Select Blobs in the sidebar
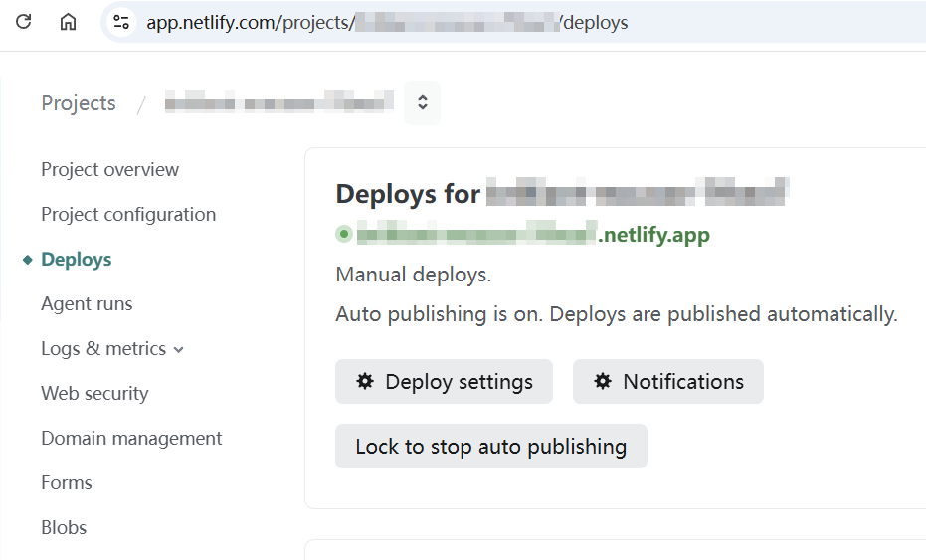The height and width of the screenshot is (560, 926). click(x=64, y=527)
